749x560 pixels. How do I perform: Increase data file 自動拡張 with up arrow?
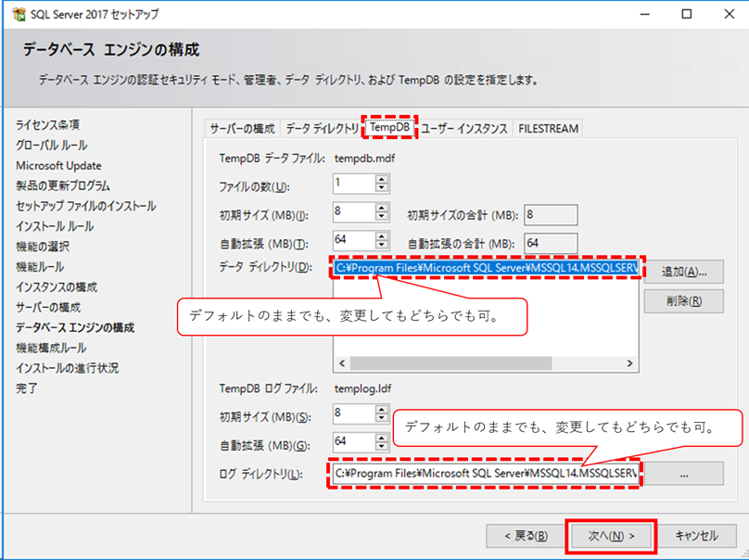pos(382,236)
